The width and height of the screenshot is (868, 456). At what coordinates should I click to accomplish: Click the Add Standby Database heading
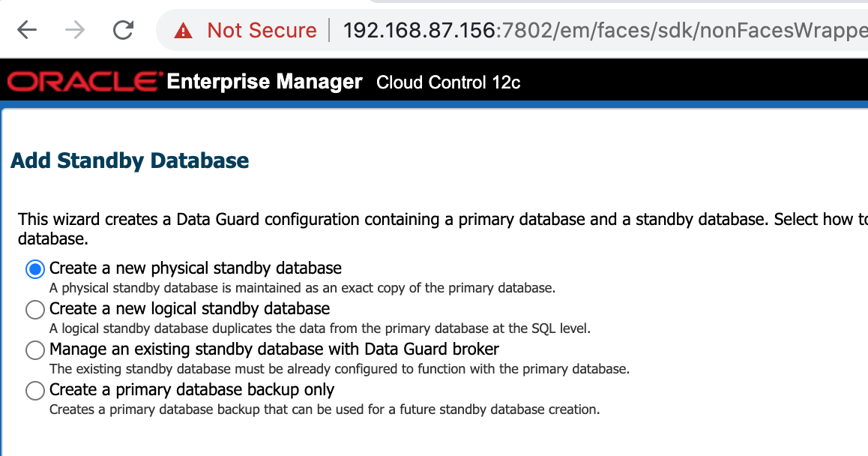130,160
